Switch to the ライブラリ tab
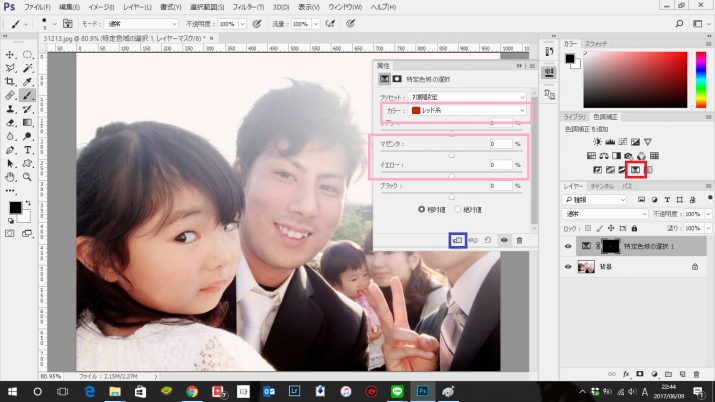This screenshot has height=402, width=715. pos(574,117)
